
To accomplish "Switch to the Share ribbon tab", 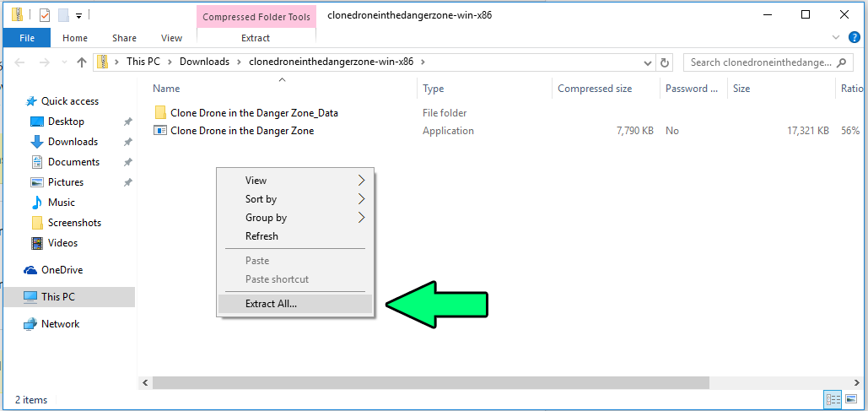I will coord(124,38).
